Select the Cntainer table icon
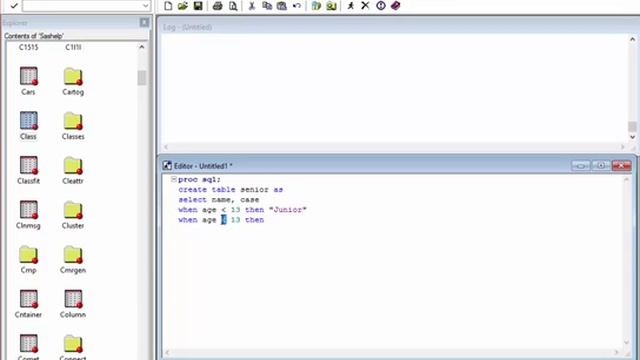 [x=28, y=303]
